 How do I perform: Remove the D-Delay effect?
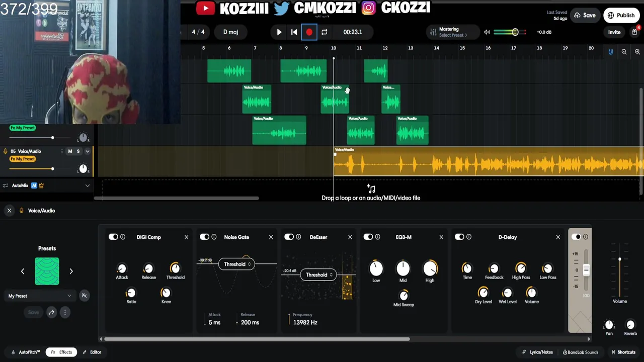(x=558, y=237)
